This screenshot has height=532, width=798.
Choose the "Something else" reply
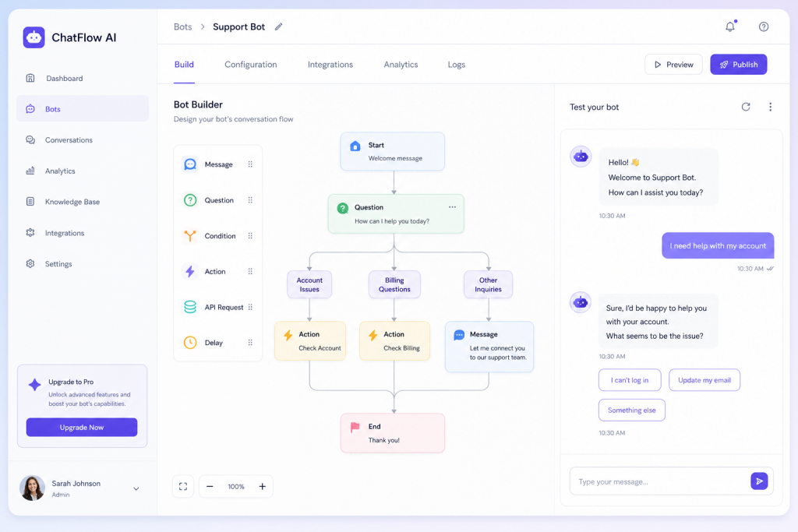[631, 410]
